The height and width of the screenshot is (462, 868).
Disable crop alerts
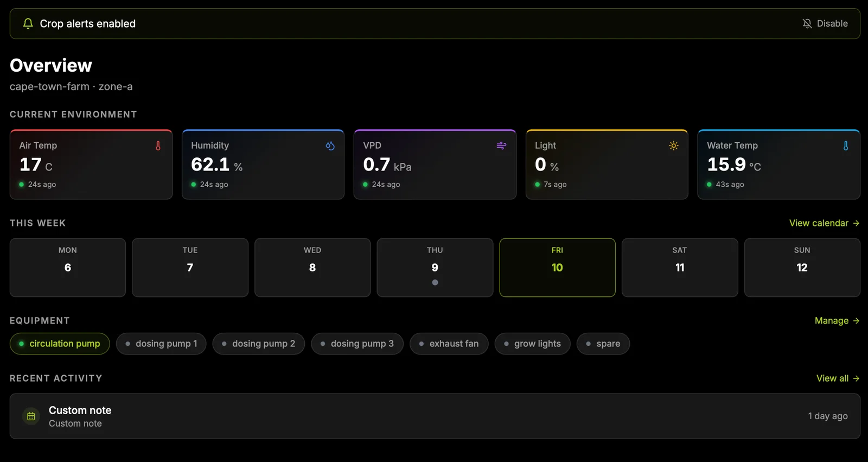(x=825, y=23)
